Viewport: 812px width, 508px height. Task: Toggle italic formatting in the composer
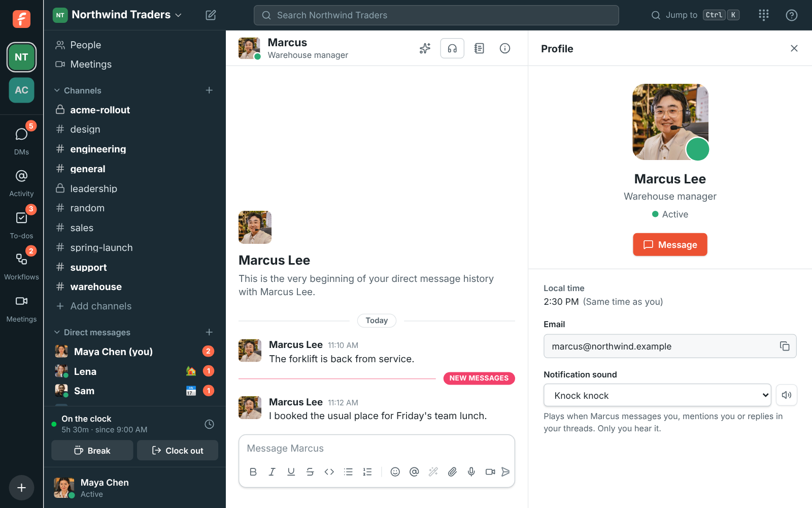272,472
